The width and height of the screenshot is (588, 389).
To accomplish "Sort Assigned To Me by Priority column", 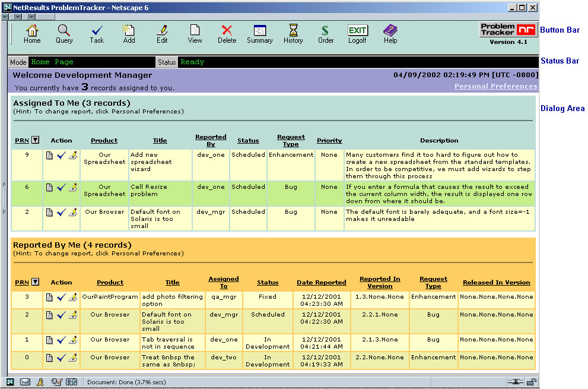I will coord(329,141).
